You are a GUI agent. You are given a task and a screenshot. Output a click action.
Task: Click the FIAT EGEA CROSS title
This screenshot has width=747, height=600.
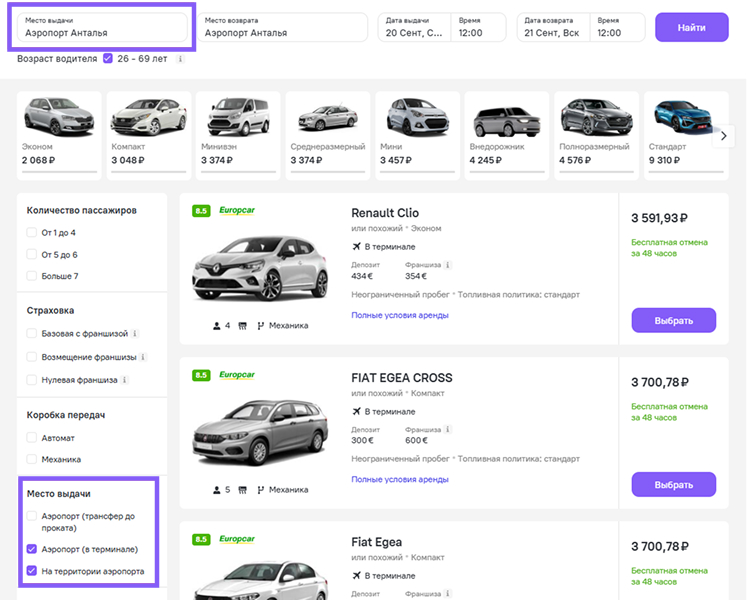pyautogui.click(x=402, y=378)
